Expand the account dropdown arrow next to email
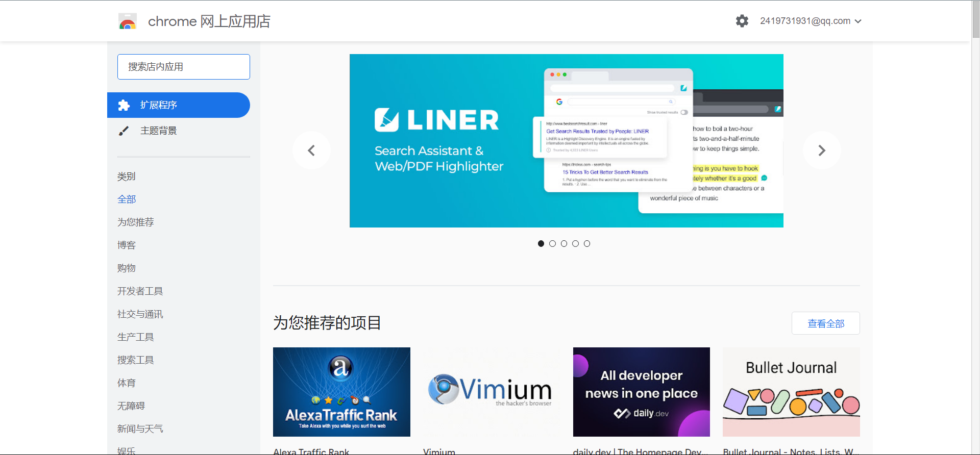980x455 pixels. (858, 21)
